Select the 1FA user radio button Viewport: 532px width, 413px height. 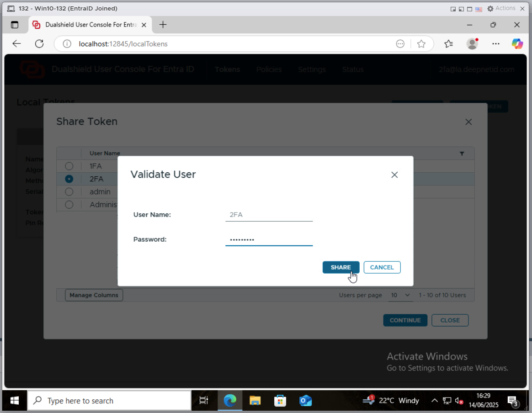(69, 166)
